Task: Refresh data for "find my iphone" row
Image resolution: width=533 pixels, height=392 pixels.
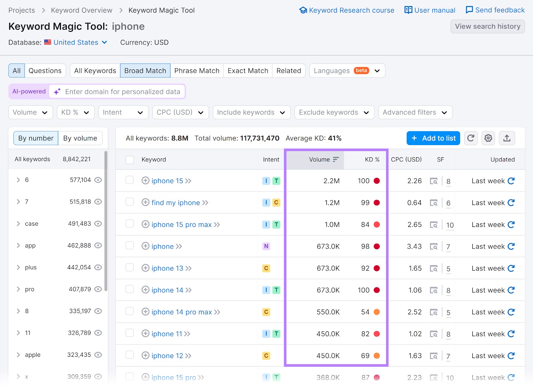Action: (x=511, y=202)
